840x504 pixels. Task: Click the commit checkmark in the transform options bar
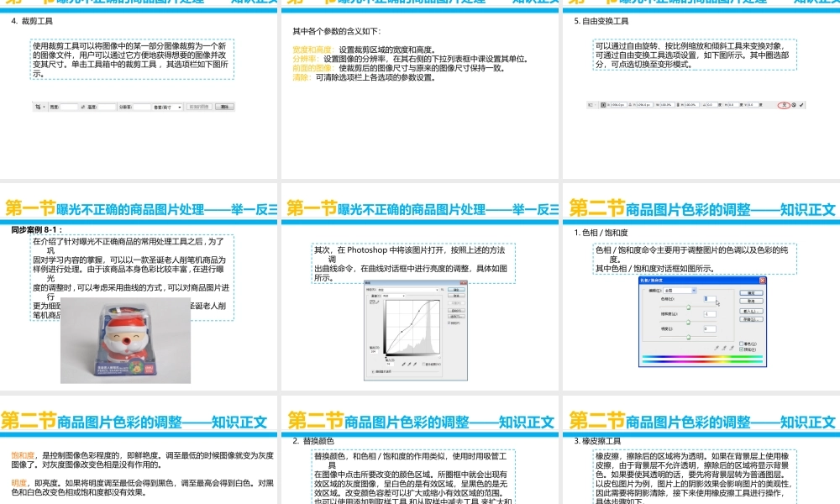pyautogui.click(x=801, y=105)
